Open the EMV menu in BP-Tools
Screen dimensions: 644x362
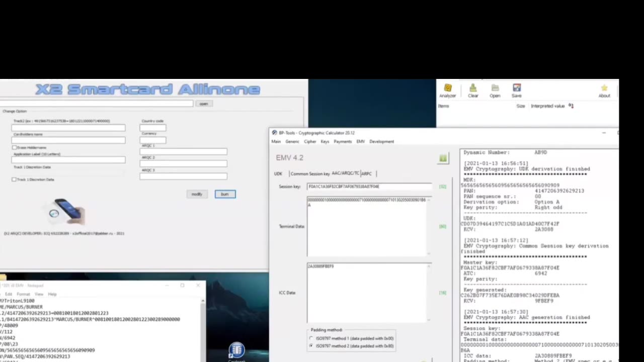pyautogui.click(x=360, y=141)
